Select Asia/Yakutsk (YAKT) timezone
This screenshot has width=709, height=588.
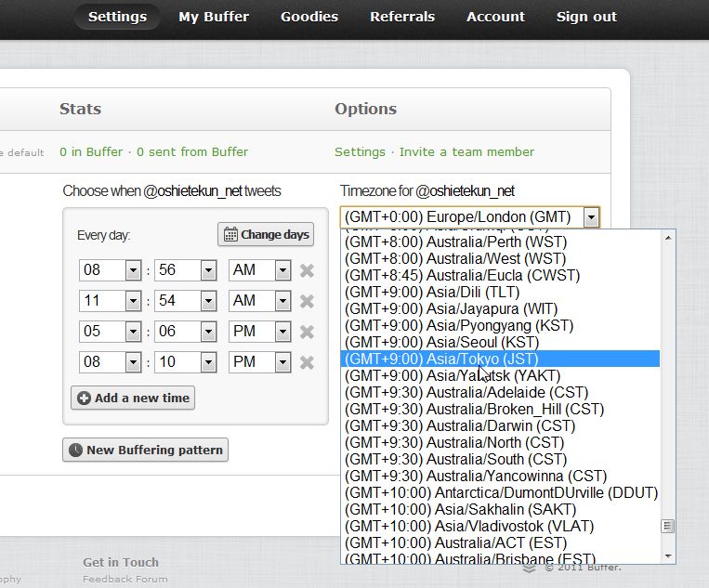point(500,375)
